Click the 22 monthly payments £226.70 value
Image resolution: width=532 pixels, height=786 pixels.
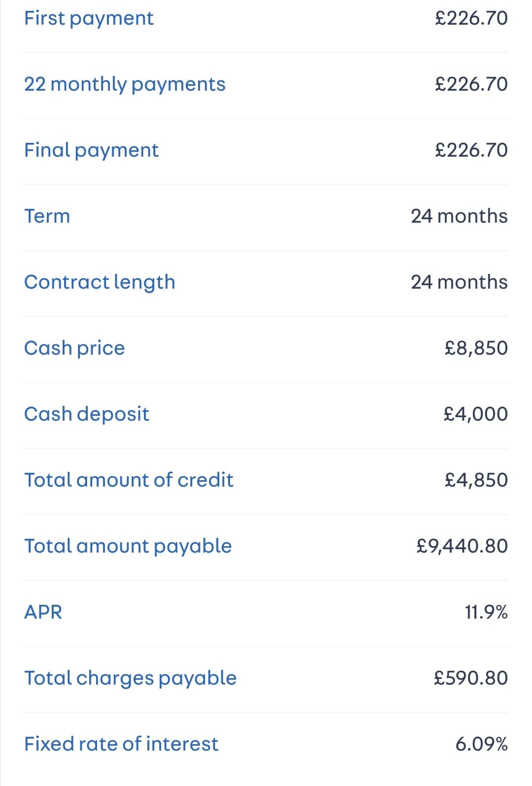coord(471,84)
